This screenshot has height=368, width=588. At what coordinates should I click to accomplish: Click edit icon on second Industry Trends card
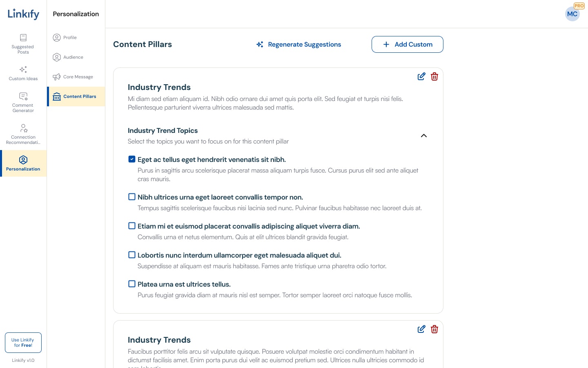pyautogui.click(x=421, y=329)
